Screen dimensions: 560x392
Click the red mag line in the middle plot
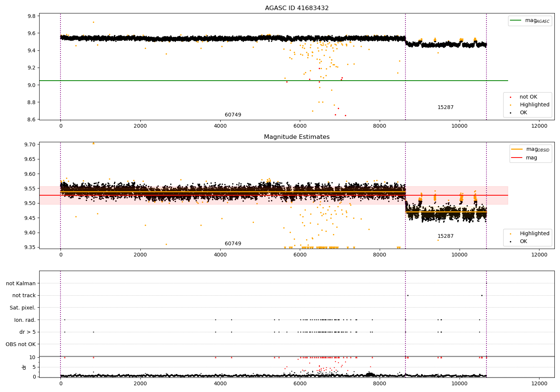click(273, 195)
